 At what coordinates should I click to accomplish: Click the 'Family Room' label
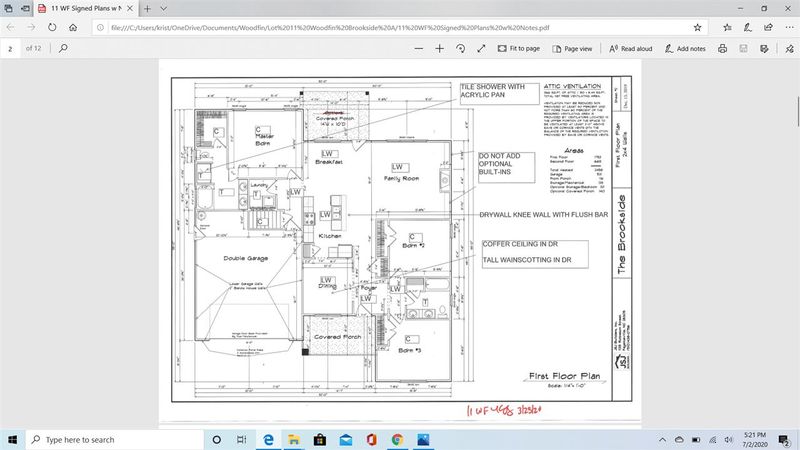point(402,178)
